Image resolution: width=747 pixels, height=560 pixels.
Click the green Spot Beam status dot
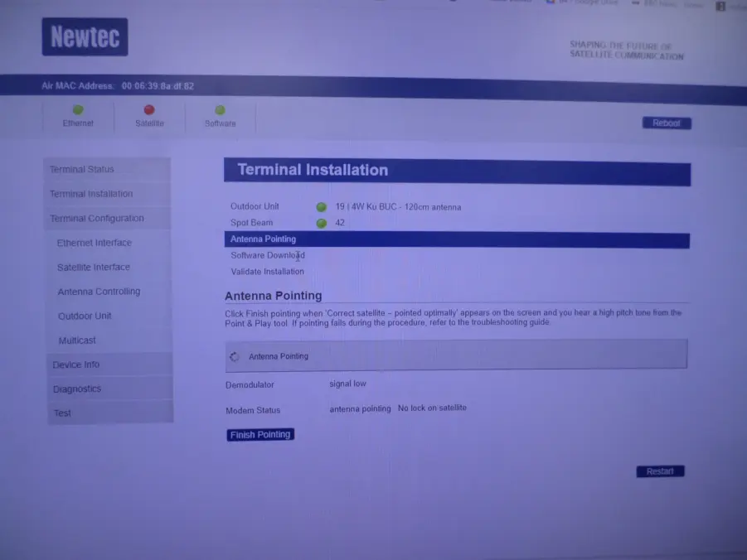tap(321, 223)
